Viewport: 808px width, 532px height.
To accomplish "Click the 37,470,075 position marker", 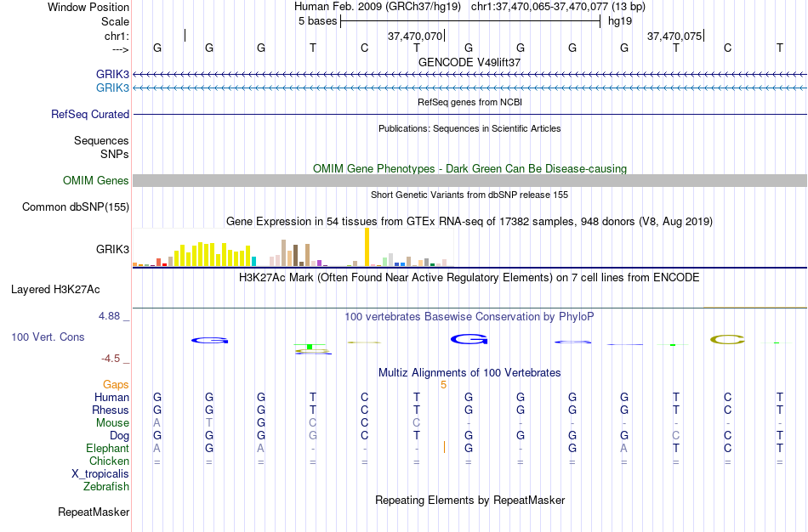I will (x=674, y=36).
